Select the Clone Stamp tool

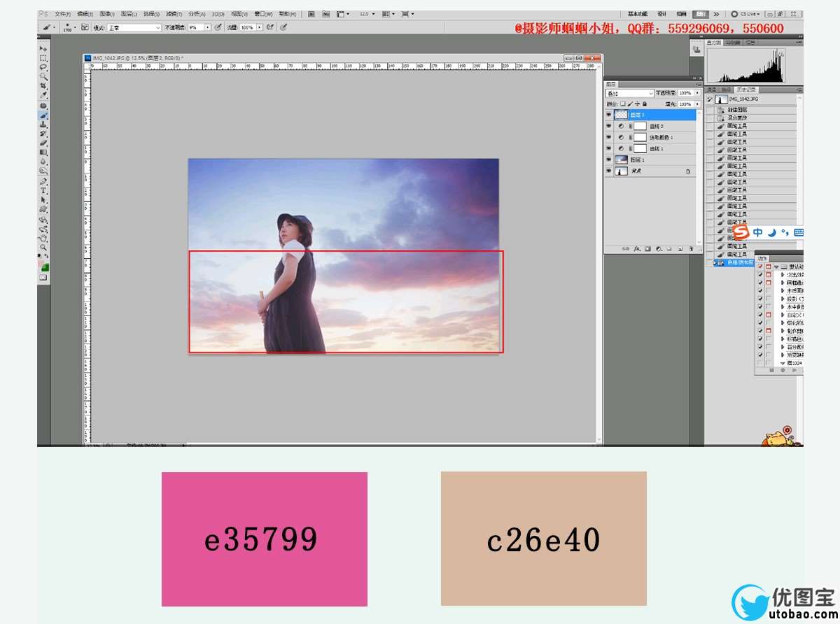43,124
